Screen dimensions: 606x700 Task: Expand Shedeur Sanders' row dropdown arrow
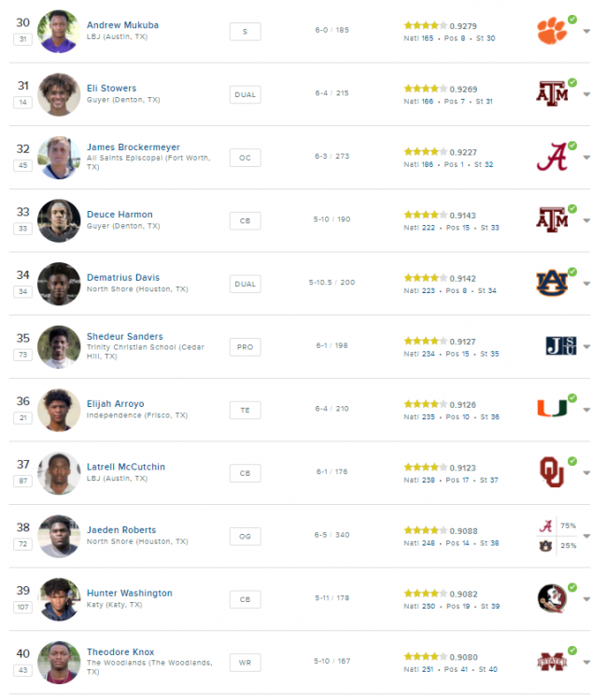click(x=586, y=347)
